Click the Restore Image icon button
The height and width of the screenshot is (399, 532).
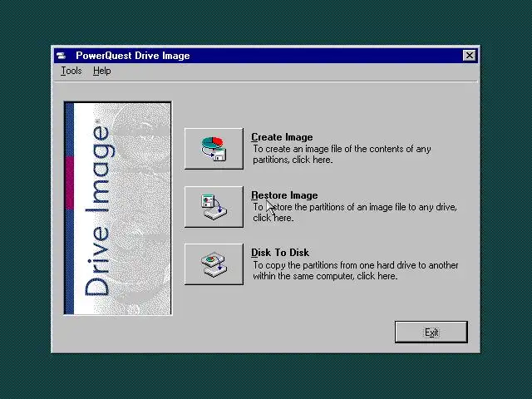tap(214, 207)
